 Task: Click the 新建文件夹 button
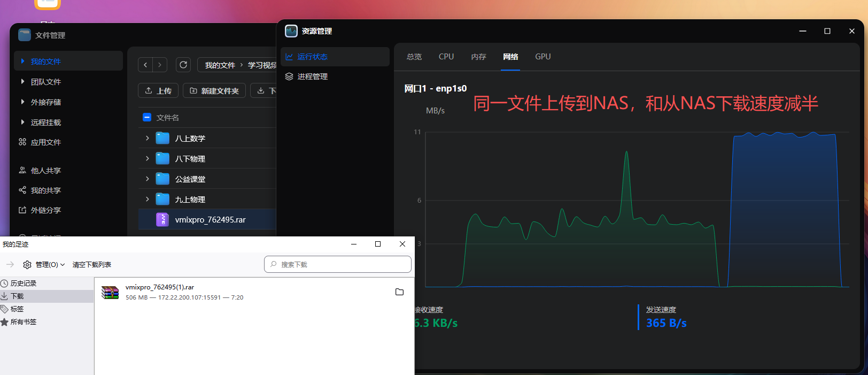point(214,91)
